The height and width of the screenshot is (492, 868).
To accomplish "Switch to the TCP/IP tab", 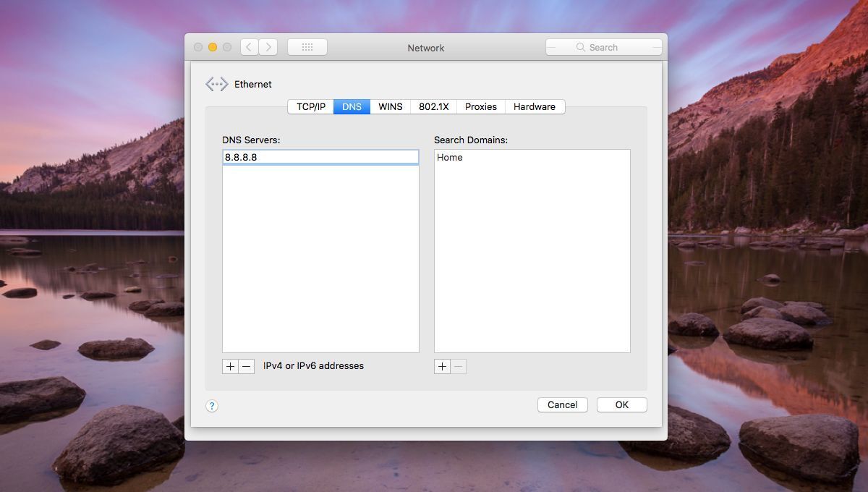I will 311,106.
